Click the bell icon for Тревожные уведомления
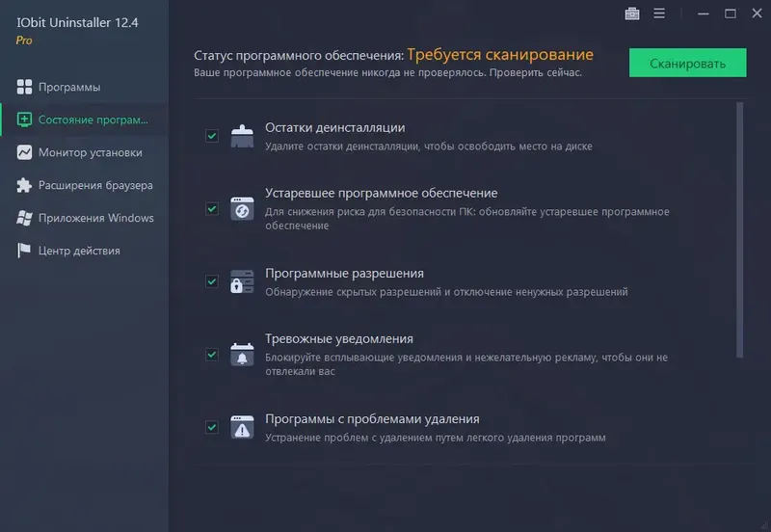The width and height of the screenshot is (771, 532). 243,355
